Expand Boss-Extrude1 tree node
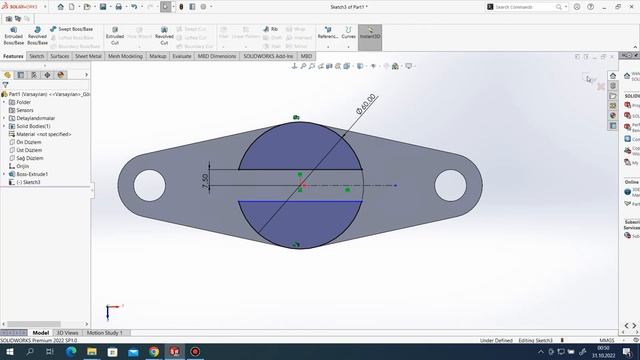This screenshot has width=640, height=360. (4, 174)
